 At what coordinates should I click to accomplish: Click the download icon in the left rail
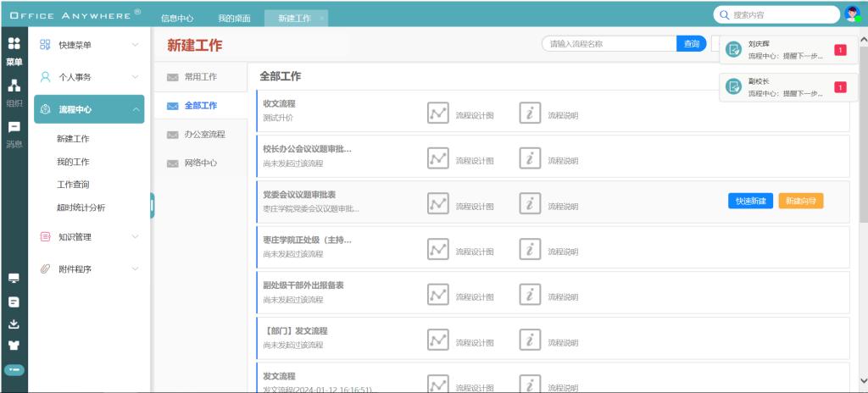(14, 324)
